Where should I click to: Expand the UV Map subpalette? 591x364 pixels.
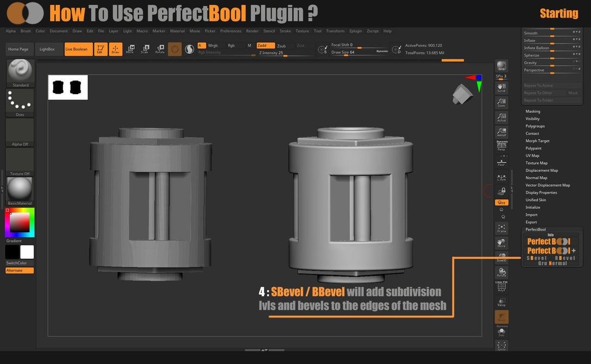(x=532, y=155)
